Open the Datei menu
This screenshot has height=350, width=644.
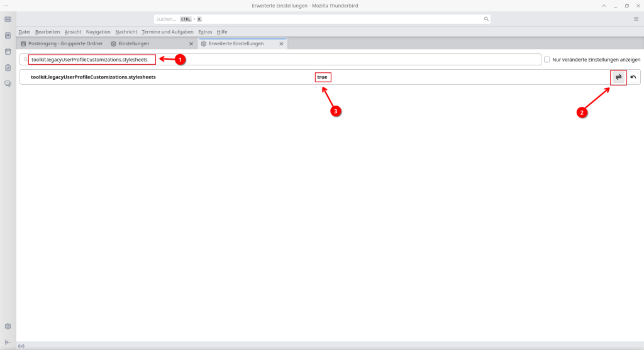tap(25, 31)
